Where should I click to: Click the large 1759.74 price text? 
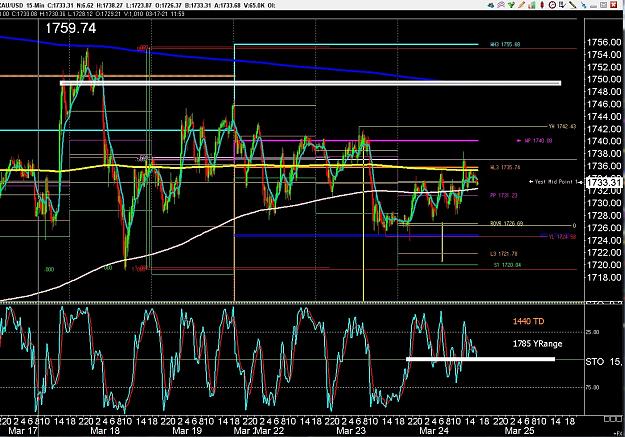tap(71, 28)
